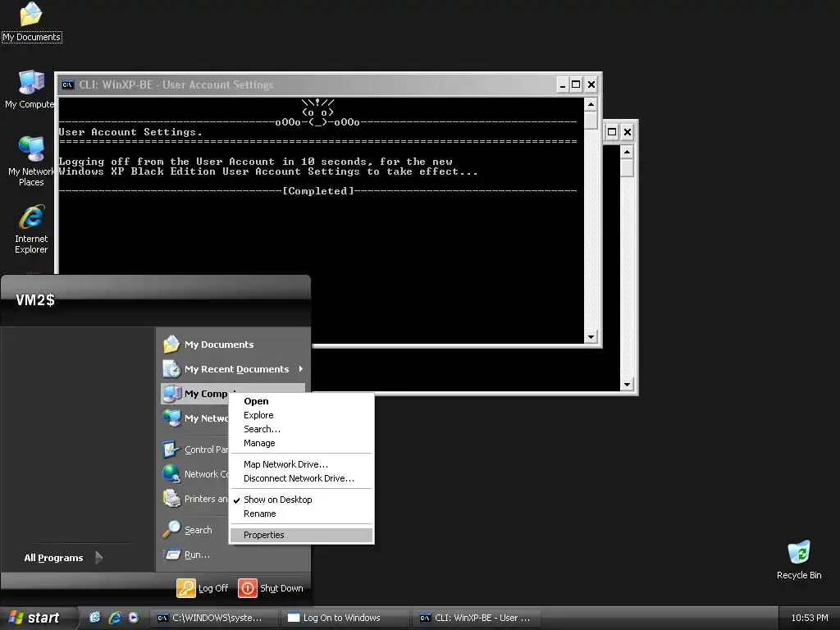Open Windows Media Player quick launch icon
840x630 pixels.
click(134, 618)
